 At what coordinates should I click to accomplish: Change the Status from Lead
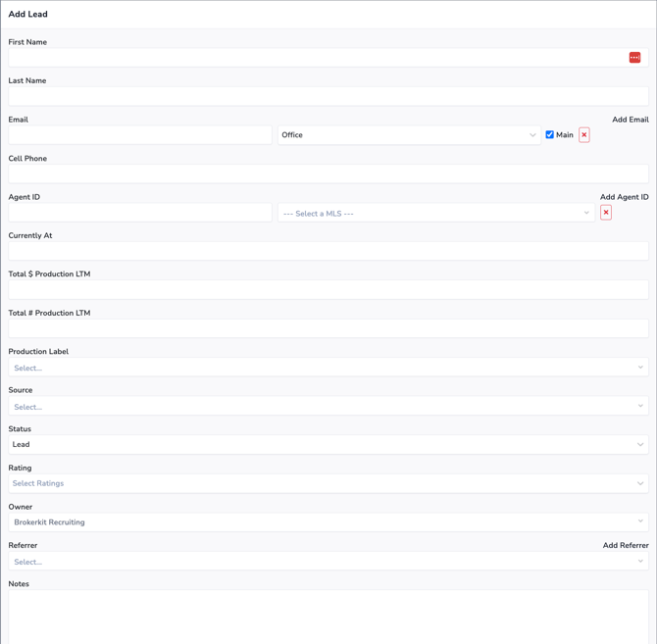328,445
